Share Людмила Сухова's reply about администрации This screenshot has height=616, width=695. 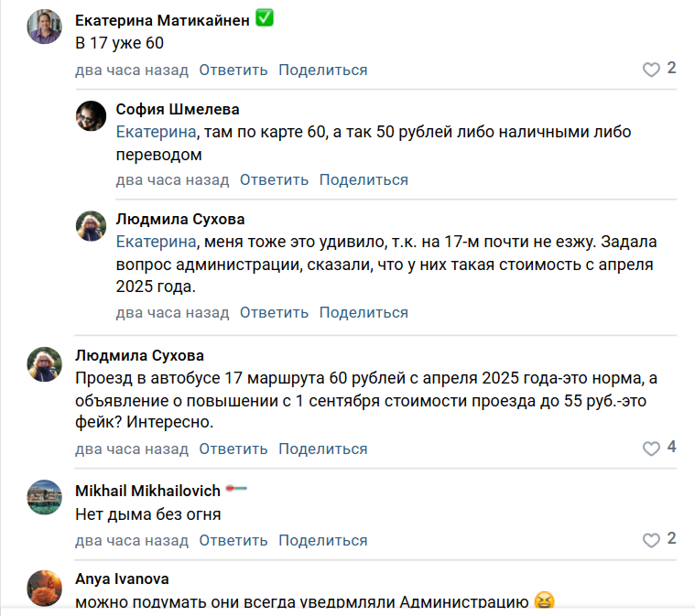(364, 312)
